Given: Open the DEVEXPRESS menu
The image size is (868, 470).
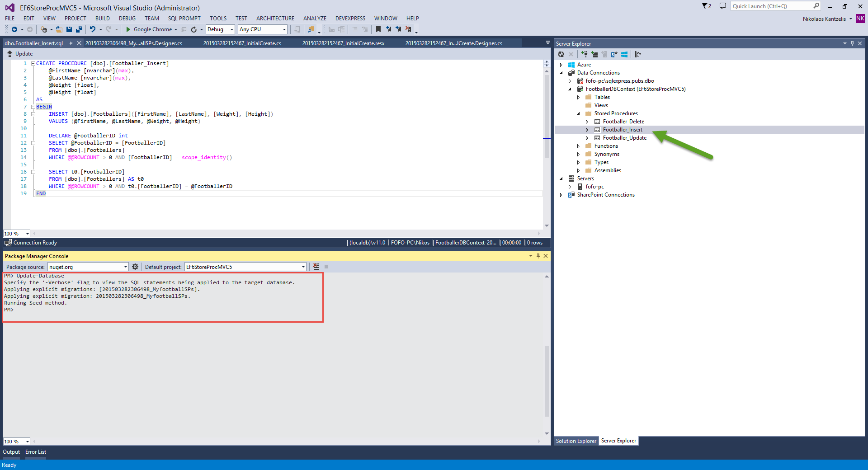Looking at the screenshot, I should 350,19.
